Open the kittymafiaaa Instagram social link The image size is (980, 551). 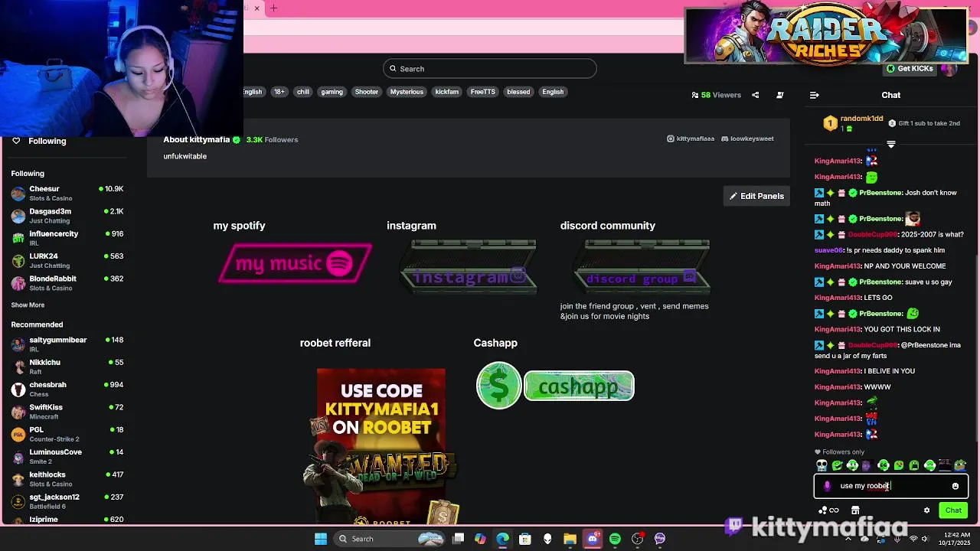coord(691,139)
